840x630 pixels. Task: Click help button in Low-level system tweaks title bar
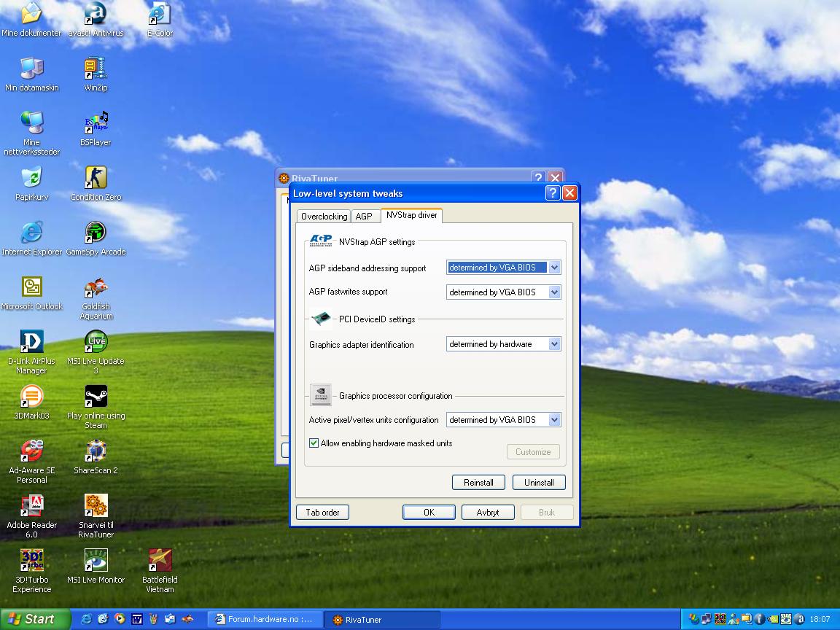[x=552, y=192]
